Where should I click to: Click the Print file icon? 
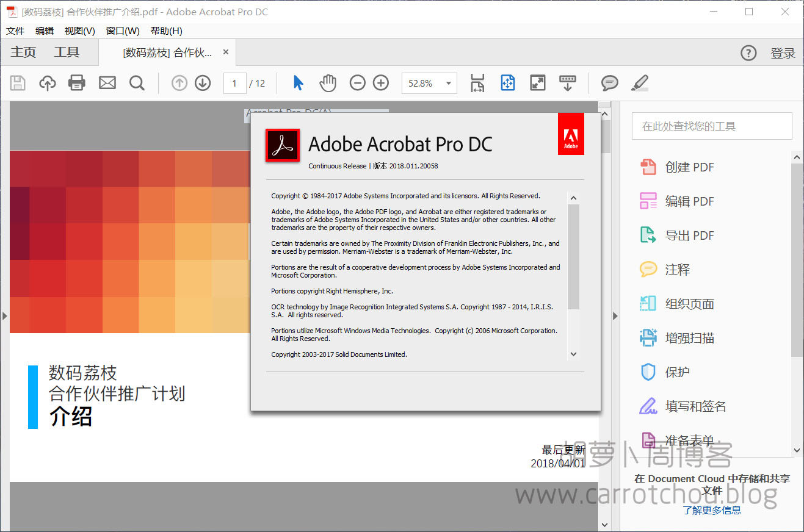pyautogui.click(x=77, y=83)
